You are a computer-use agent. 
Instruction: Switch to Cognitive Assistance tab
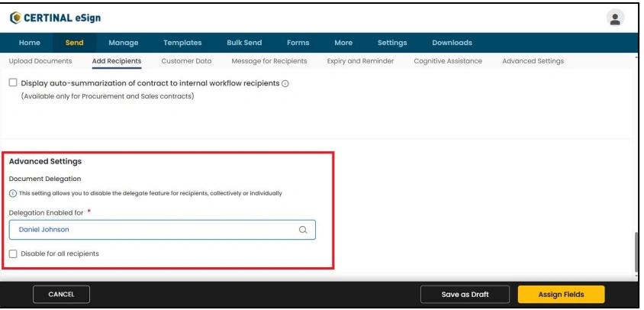coord(448,61)
